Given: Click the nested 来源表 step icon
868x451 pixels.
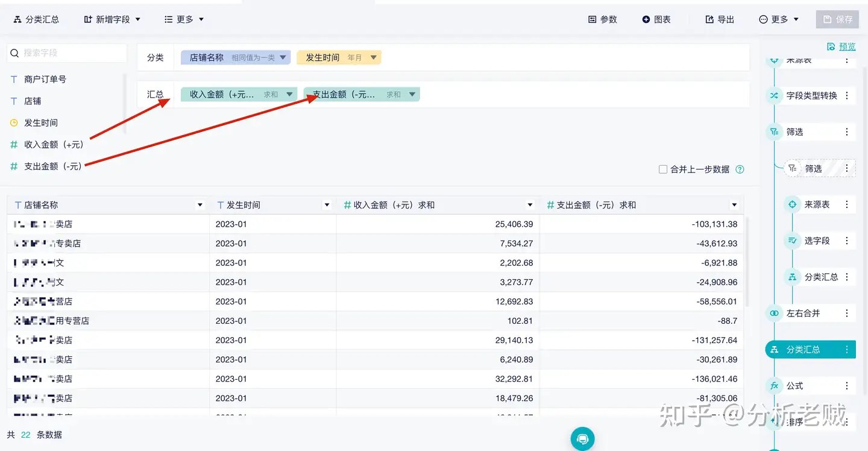Looking at the screenshot, I should click(x=792, y=204).
